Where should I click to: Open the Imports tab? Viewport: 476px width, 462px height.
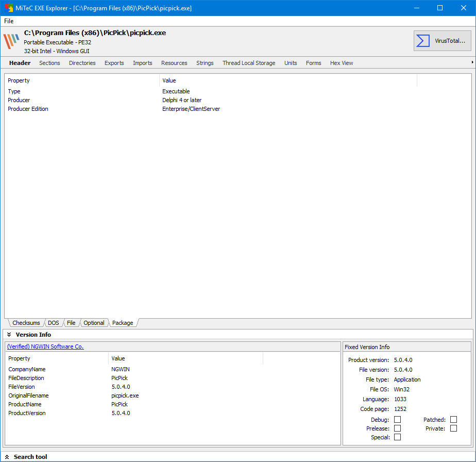point(142,63)
